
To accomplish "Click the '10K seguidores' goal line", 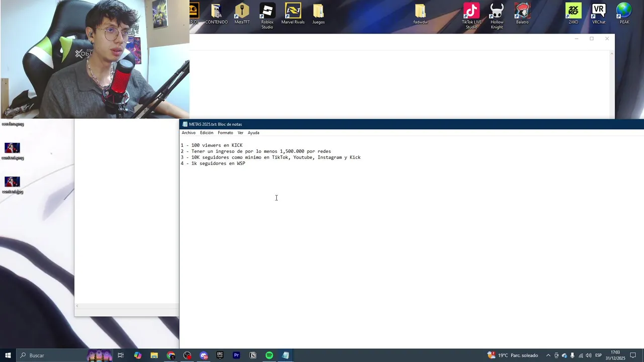I will pos(271,157).
